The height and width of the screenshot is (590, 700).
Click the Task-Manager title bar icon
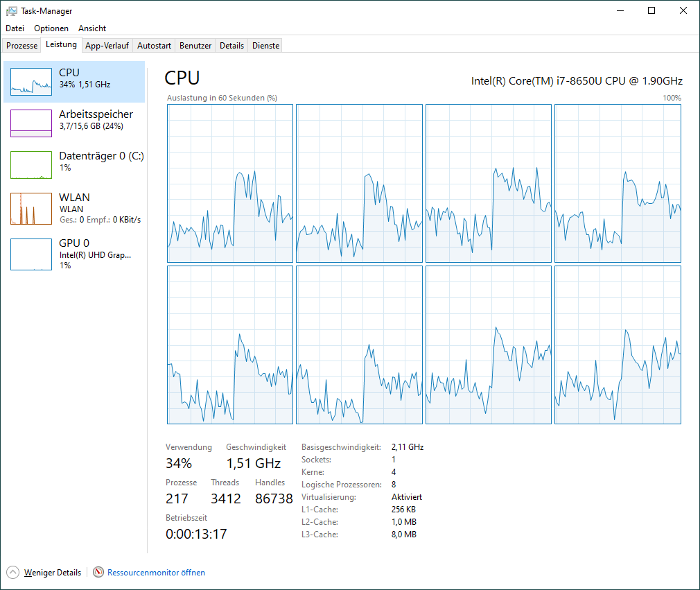(x=12, y=11)
